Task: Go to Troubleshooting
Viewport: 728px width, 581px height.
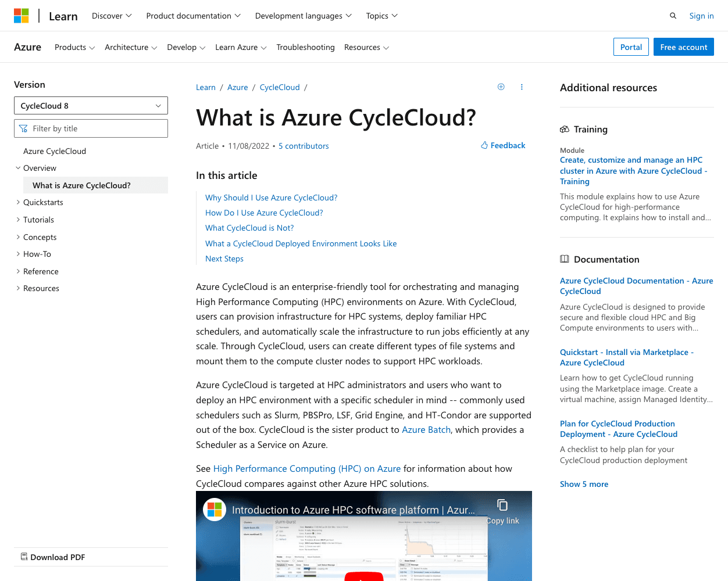Action: 305,47
